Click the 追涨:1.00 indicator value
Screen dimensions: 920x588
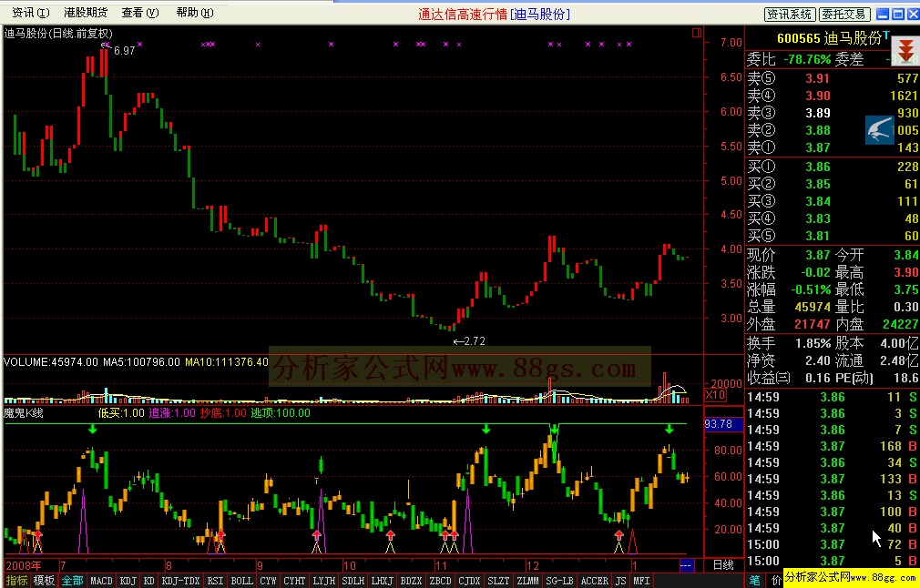coord(172,412)
